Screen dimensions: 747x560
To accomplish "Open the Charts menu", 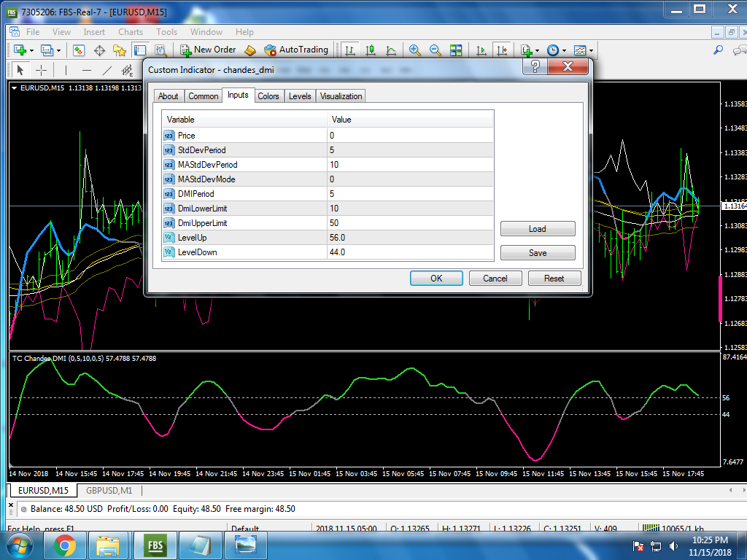I will 131,32.
